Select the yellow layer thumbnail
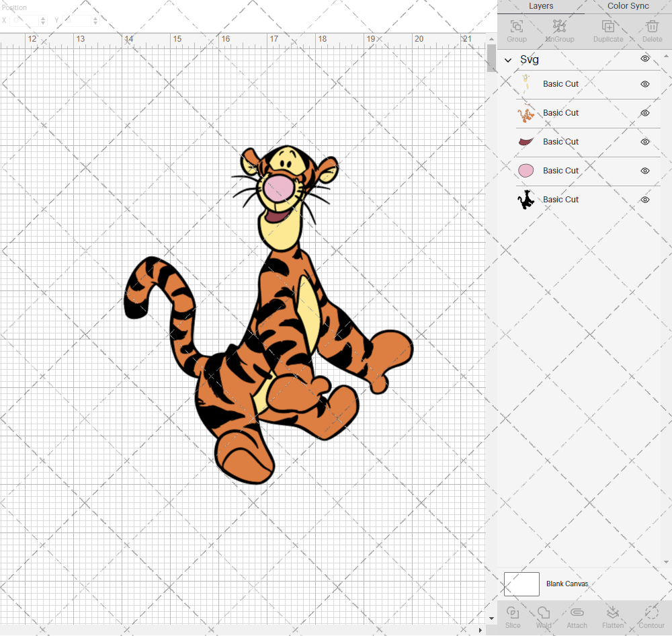 [526, 84]
